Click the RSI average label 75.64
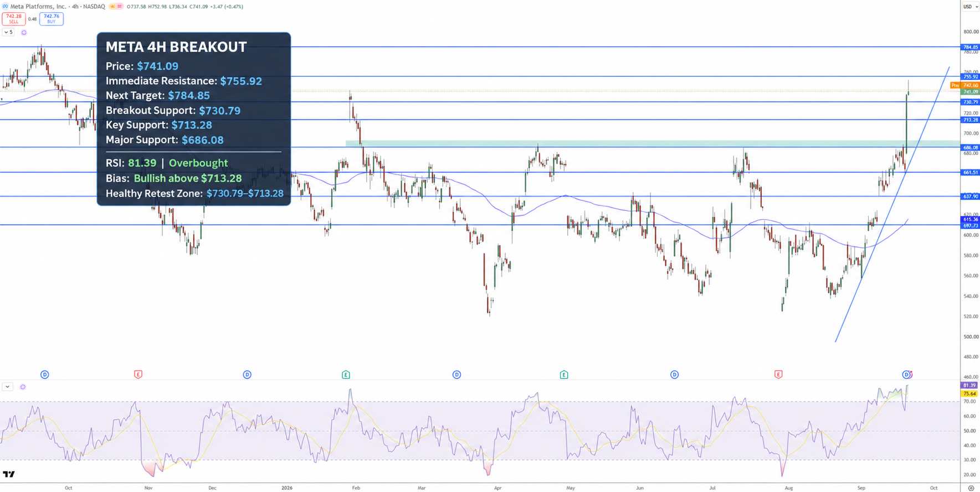980x492 pixels. [x=969, y=393]
